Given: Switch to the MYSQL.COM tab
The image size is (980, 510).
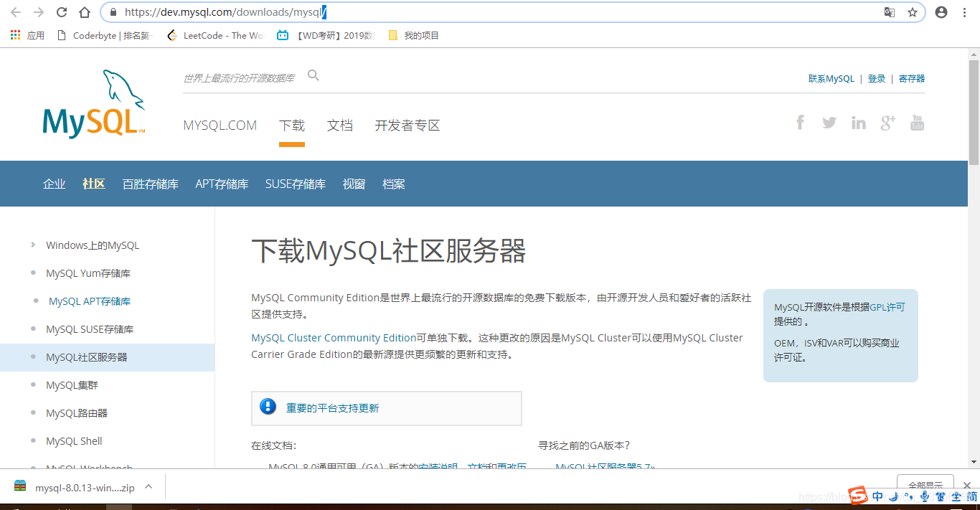Looking at the screenshot, I should click(220, 126).
